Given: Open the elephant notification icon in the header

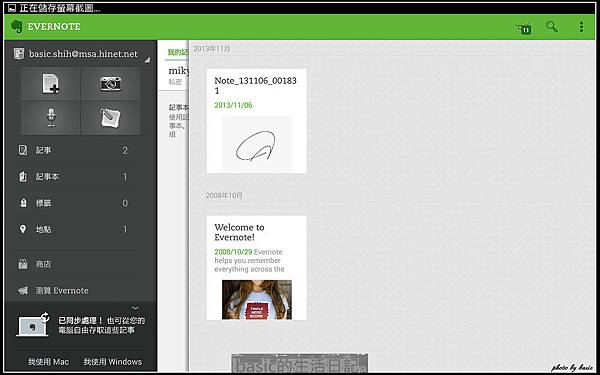Looking at the screenshot, I should pos(524,28).
